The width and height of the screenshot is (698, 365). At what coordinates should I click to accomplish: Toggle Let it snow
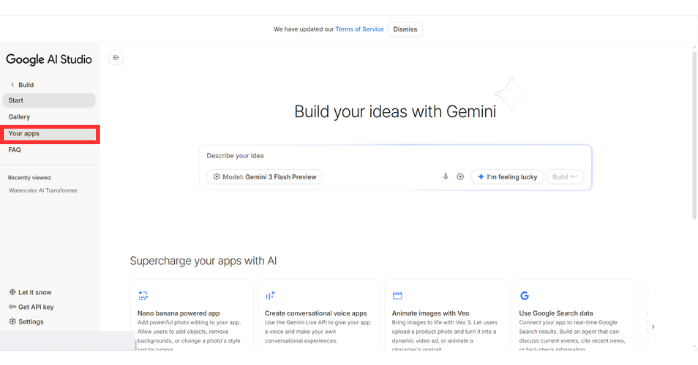point(30,292)
